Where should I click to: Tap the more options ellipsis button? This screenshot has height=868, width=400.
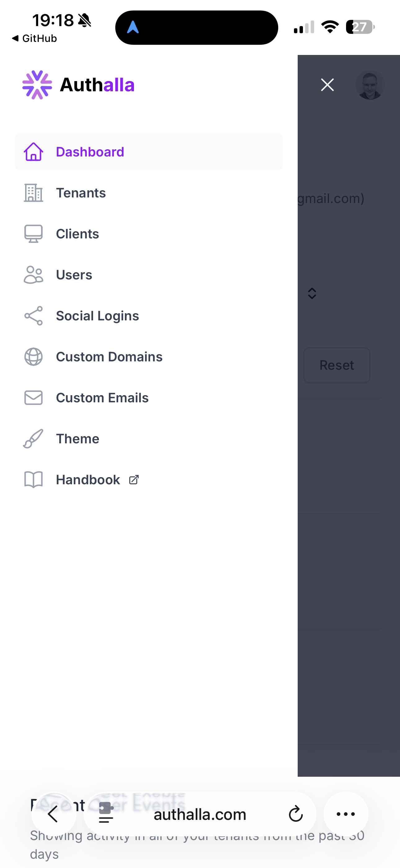click(x=345, y=814)
